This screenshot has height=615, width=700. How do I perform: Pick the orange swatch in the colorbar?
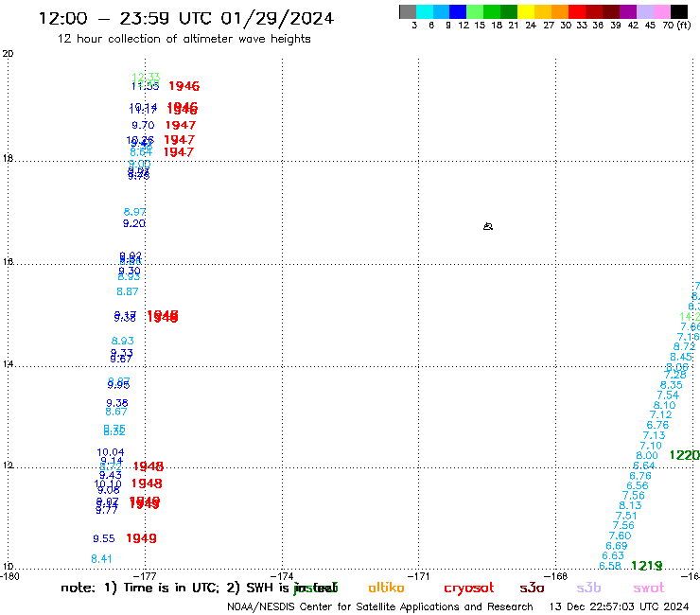(x=559, y=11)
